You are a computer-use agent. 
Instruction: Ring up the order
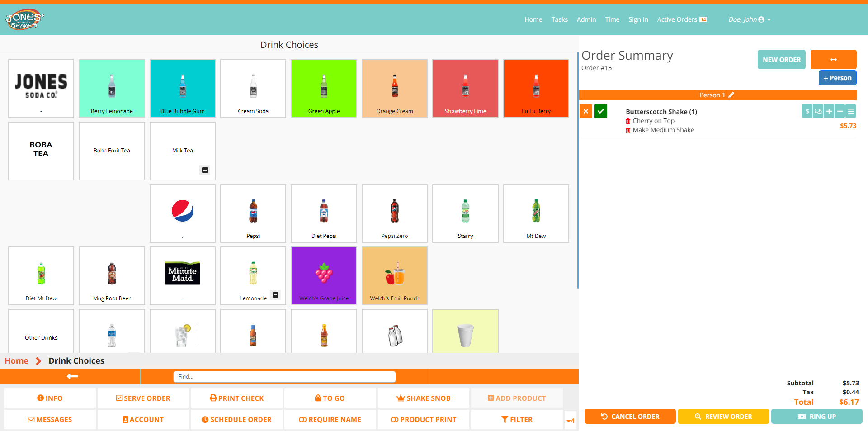(x=817, y=417)
